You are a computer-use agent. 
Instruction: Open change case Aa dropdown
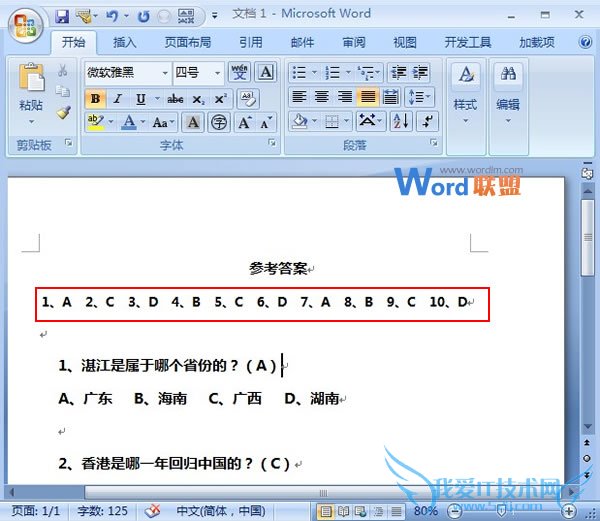point(164,122)
